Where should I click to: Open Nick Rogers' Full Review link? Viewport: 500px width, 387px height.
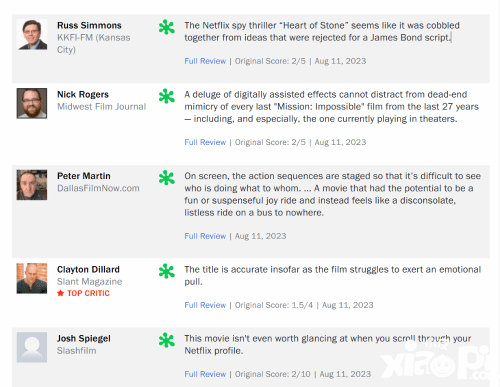[205, 142]
